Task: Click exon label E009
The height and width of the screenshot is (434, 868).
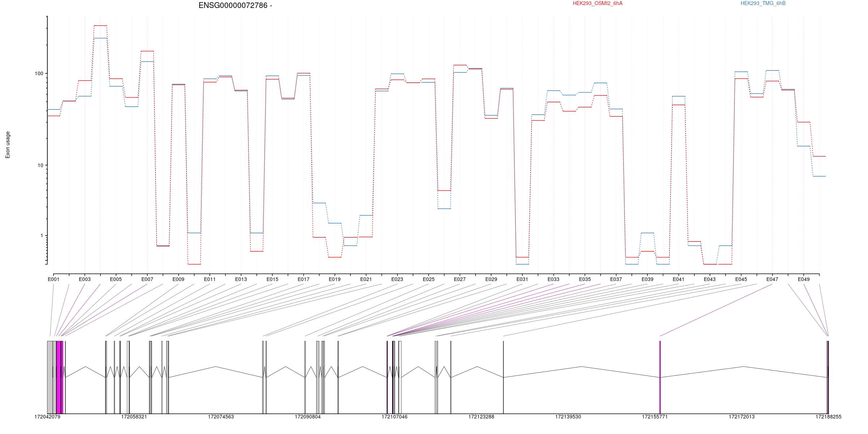Action: (178, 279)
